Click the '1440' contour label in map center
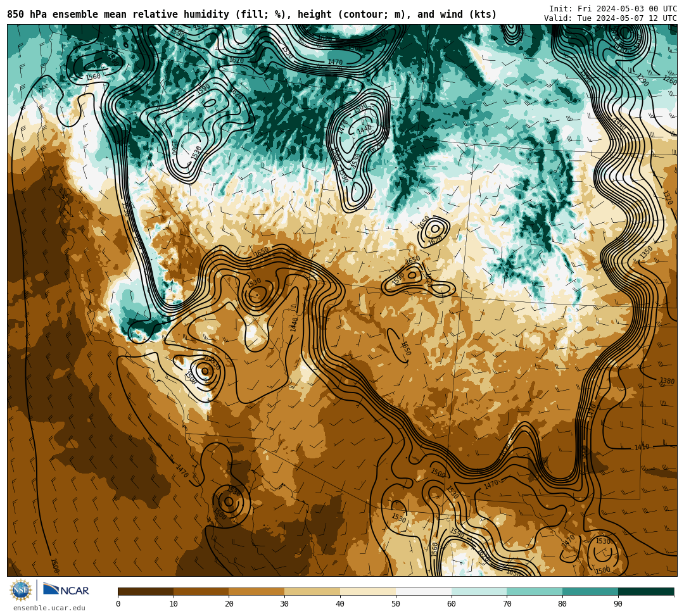 [294, 324]
